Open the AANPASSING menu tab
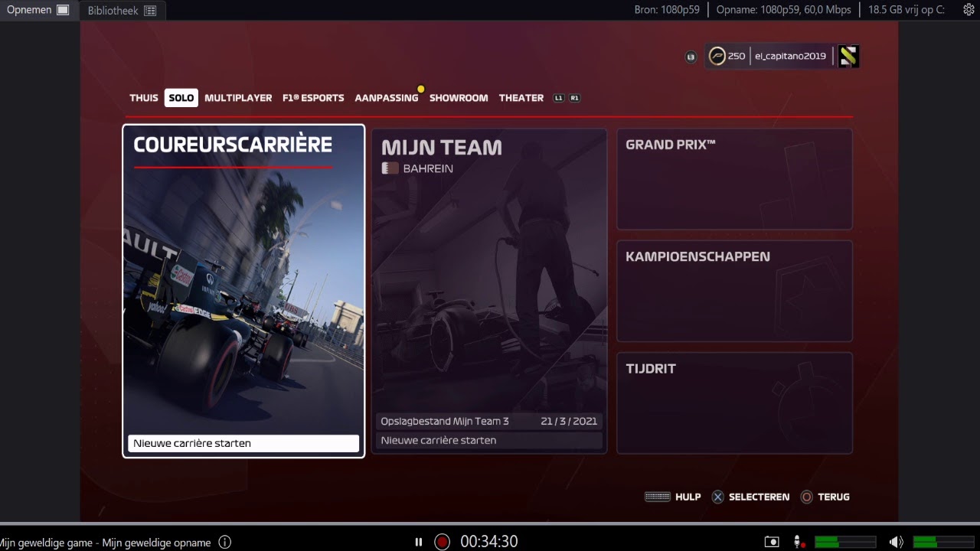Image resolution: width=980 pixels, height=551 pixels. click(x=387, y=98)
